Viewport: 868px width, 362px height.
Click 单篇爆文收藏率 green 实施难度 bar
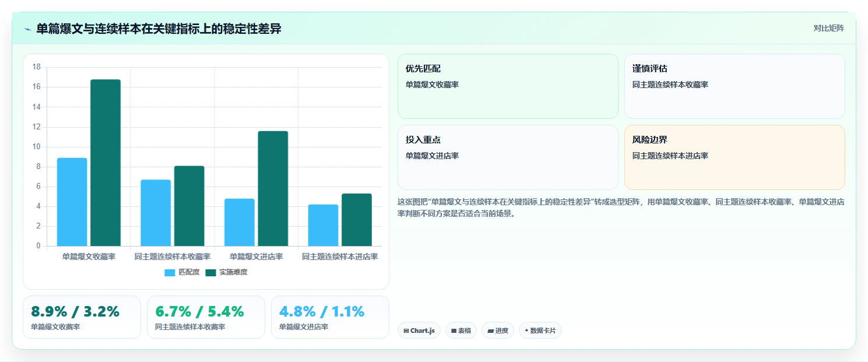(106, 163)
